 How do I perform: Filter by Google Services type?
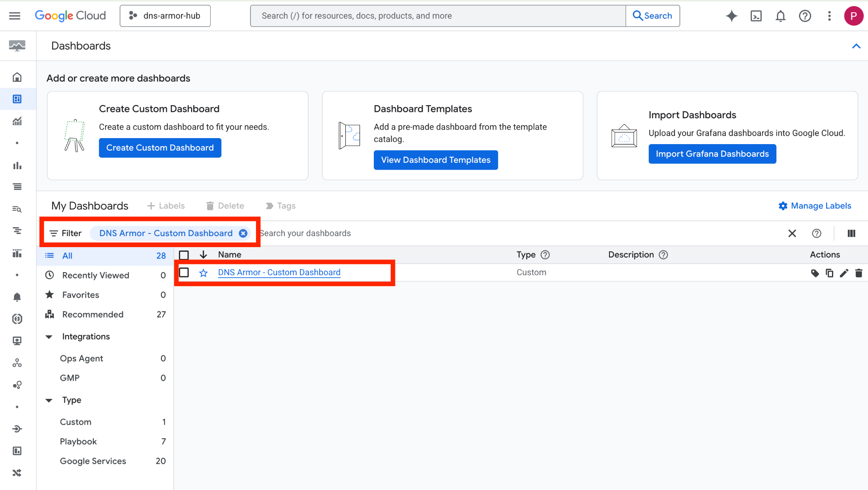[x=93, y=461]
